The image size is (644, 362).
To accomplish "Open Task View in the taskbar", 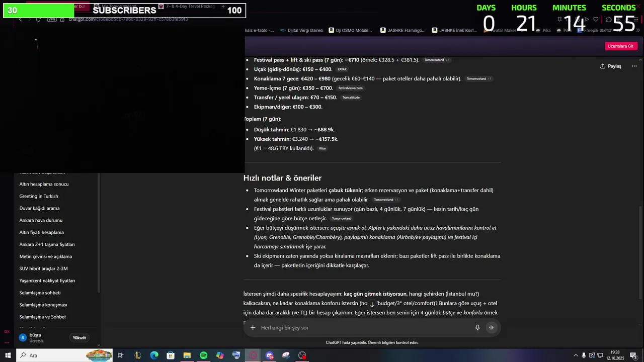I will (121, 355).
